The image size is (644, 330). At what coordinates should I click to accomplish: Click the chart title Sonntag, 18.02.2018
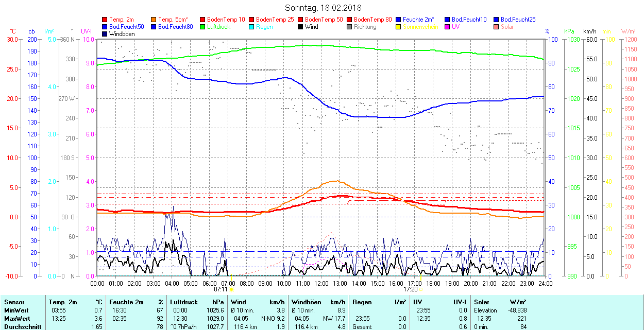[323, 8]
